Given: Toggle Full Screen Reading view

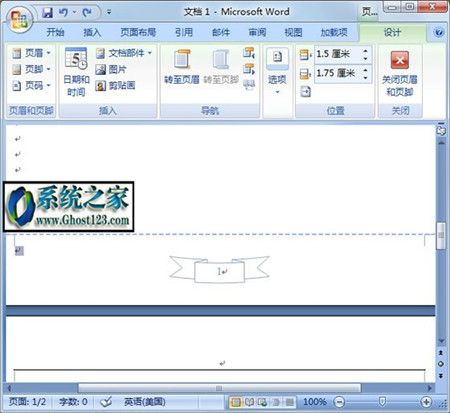Looking at the screenshot, I should (249, 402).
